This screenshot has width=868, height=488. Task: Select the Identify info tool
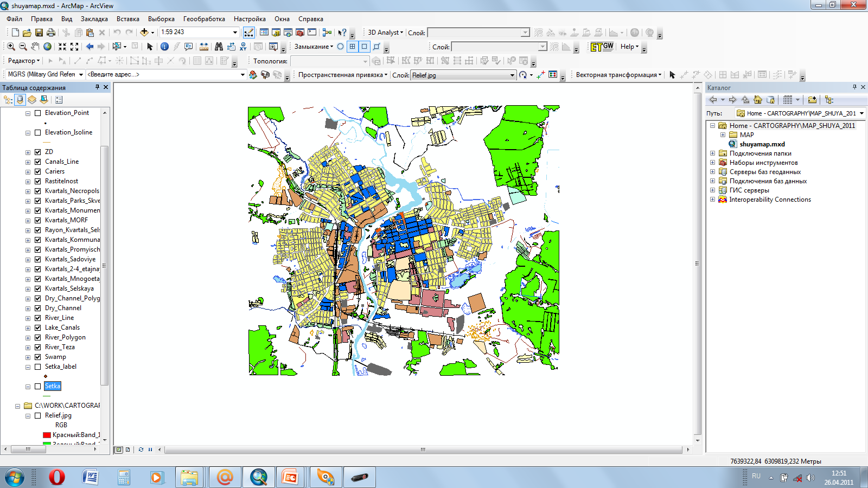tap(164, 47)
